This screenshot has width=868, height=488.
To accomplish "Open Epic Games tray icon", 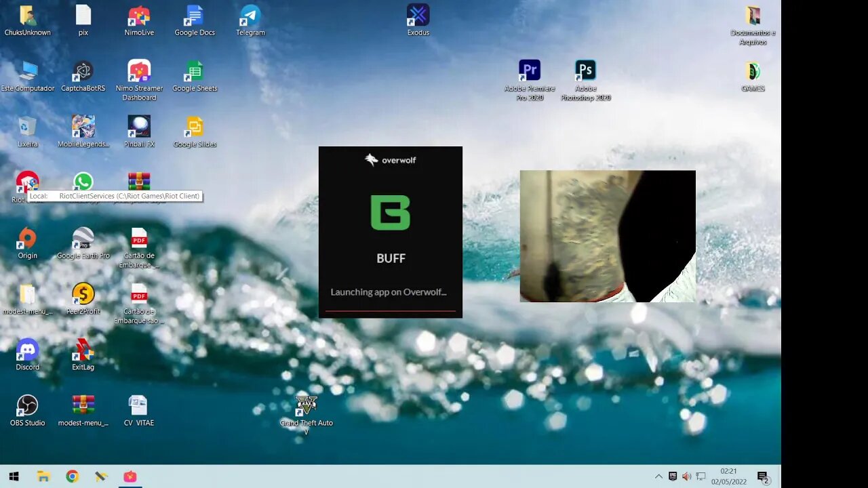I will pyautogui.click(x=673, y=476).
